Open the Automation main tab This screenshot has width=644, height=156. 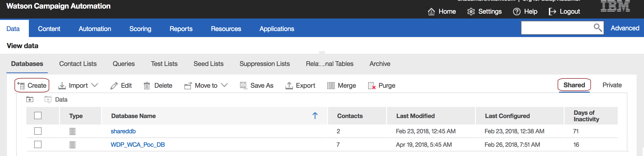95,29
